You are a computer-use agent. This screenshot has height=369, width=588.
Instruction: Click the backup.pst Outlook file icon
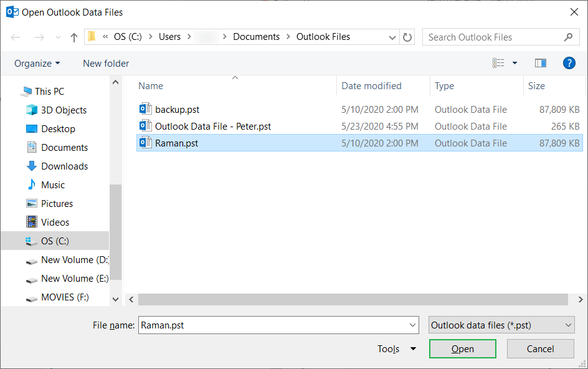(x=146, y=109)
